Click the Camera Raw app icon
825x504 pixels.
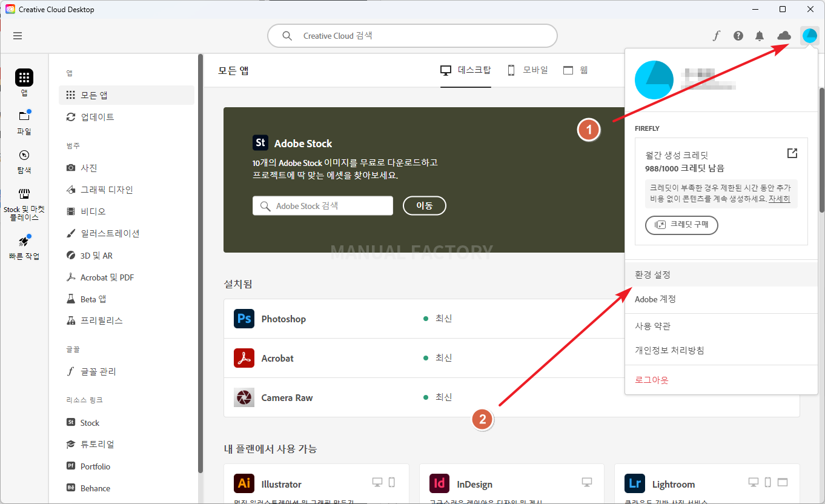pyautogui.click(x=244, y=397)
